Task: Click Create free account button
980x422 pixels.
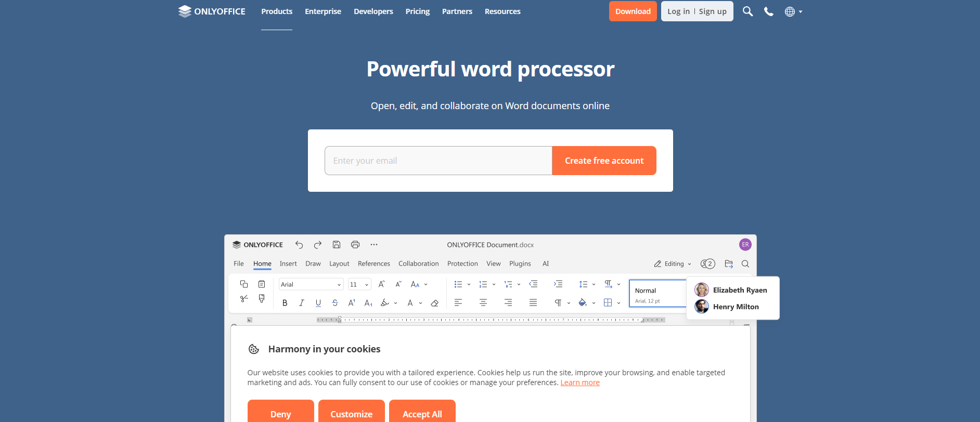Action: 604,161
